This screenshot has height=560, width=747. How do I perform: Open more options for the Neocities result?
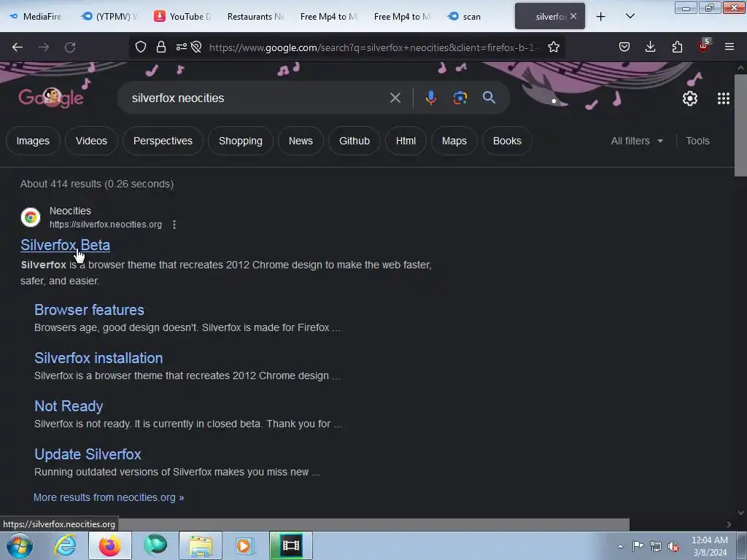coord(174,225)
